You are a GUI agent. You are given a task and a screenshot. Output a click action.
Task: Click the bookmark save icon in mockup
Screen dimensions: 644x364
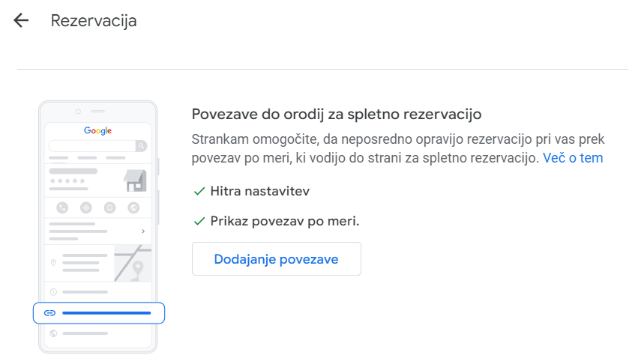(x=109, y=207)
